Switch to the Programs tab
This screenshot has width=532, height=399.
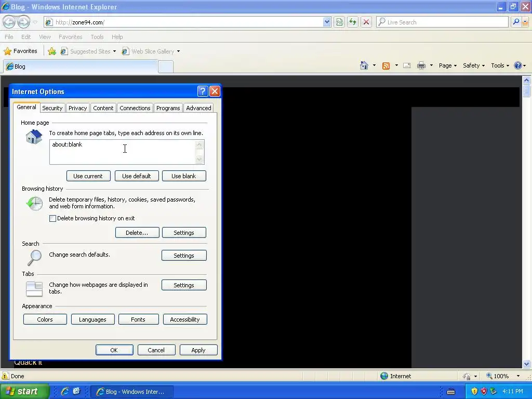click(x=168, y=108)
